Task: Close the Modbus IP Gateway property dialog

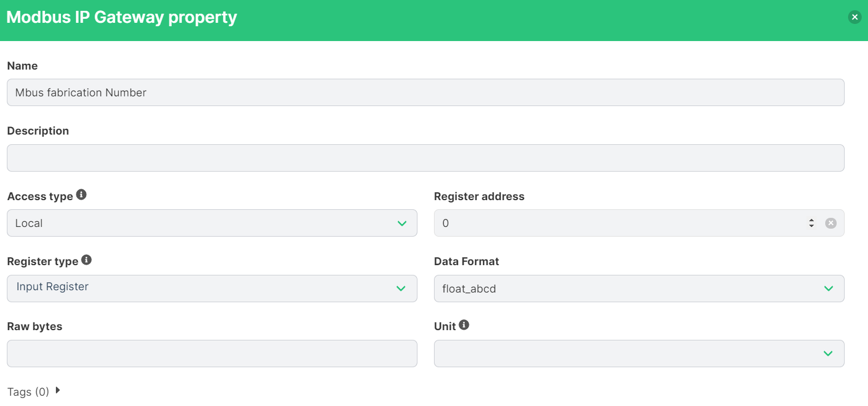Action: click(x=854, y=17)
